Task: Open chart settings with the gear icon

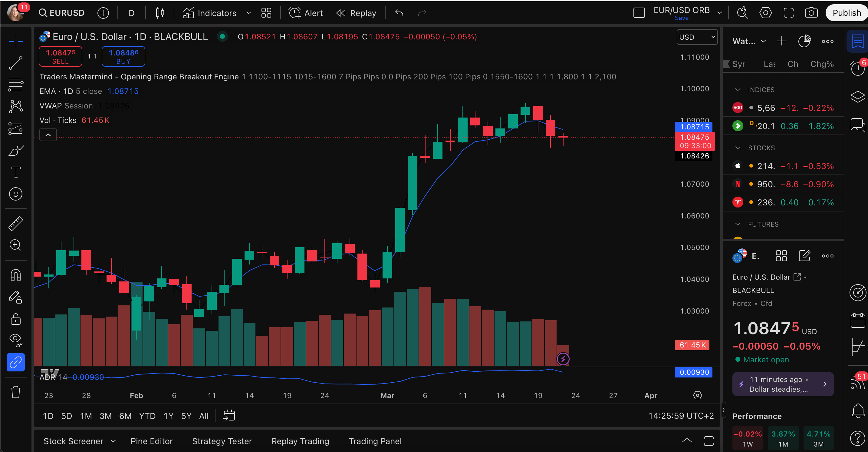Action: coord(765,12)
